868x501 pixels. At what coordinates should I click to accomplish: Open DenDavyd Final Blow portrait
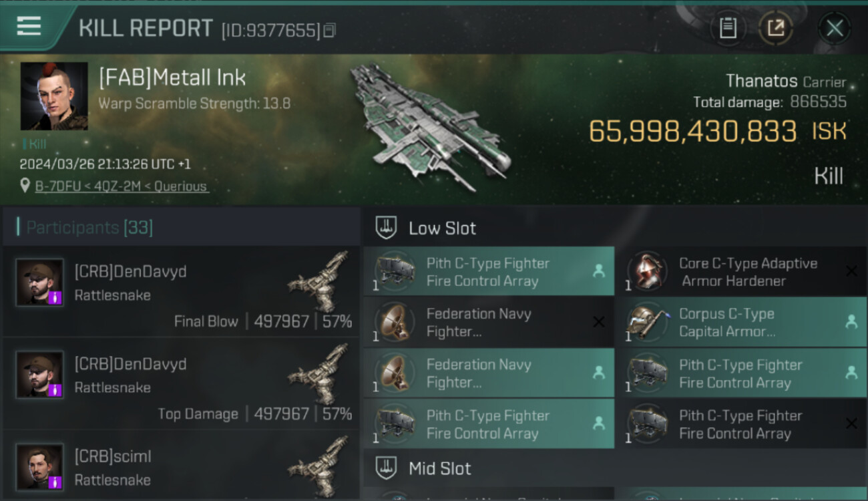tap(40, 283)
